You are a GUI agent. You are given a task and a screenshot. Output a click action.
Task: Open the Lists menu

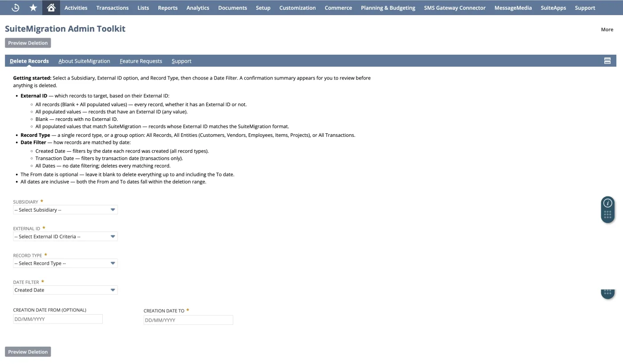143,8
